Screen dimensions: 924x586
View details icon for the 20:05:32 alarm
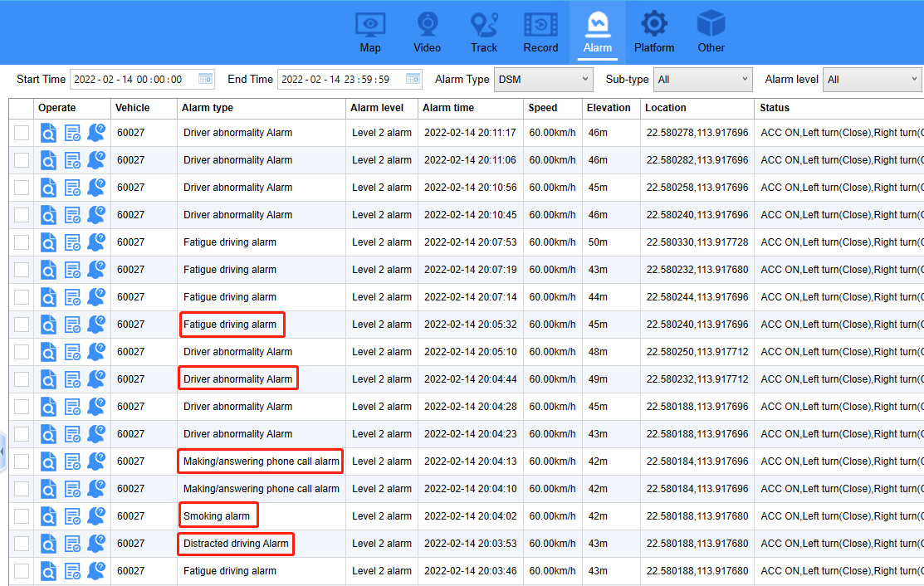pos(48,325)
